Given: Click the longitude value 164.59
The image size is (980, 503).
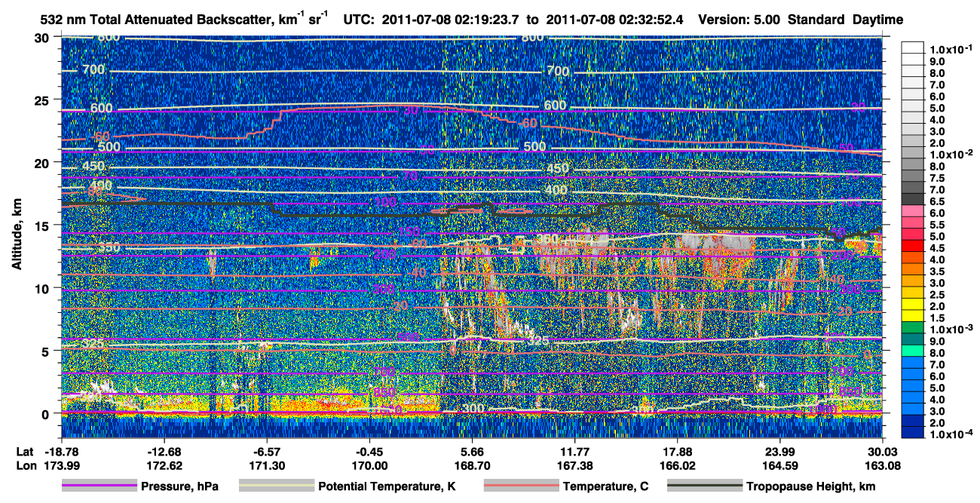Looking at the screenshot, I should [x=779, y=465].
